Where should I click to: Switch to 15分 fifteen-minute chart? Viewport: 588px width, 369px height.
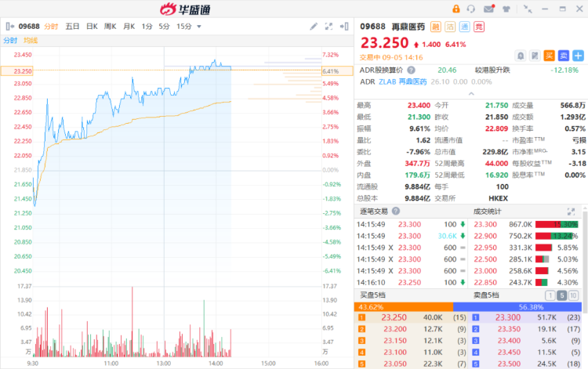point(184,26)
